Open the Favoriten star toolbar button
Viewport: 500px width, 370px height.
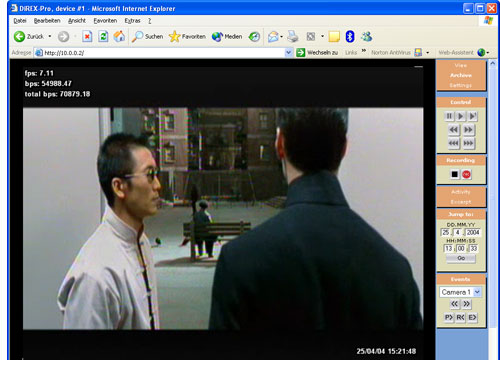pyautogui.click(x=187, y=36)
